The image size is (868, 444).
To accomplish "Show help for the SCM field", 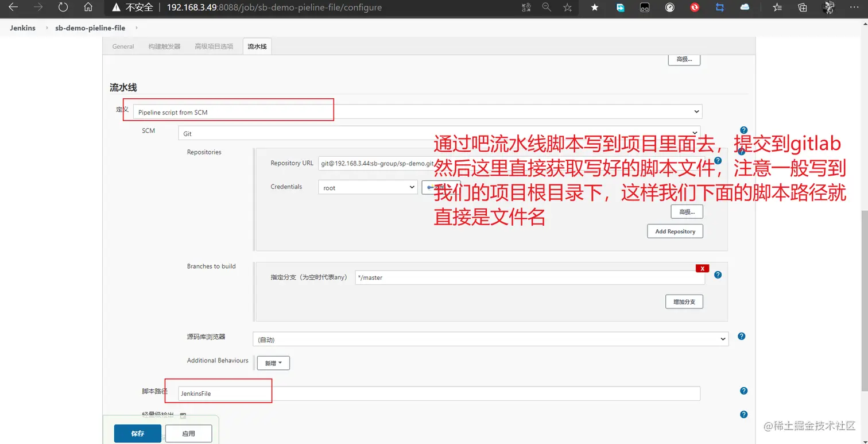I will (x=743, y=130).
